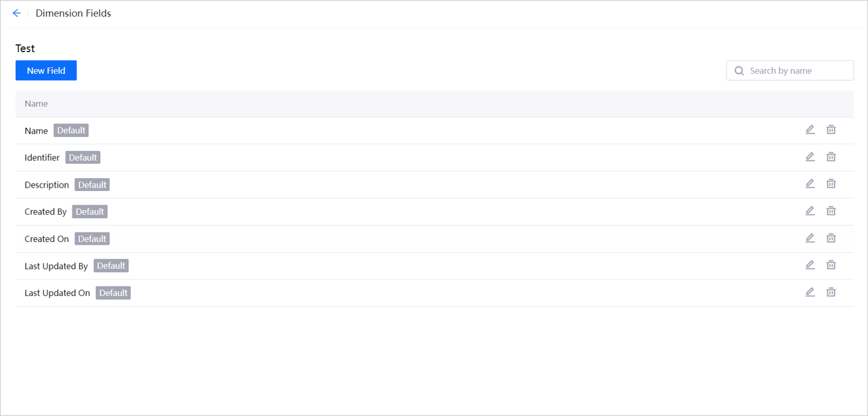Screen dimensions: 868x416
Task: Edit the Created On field
Action: [x=810, y=238]
